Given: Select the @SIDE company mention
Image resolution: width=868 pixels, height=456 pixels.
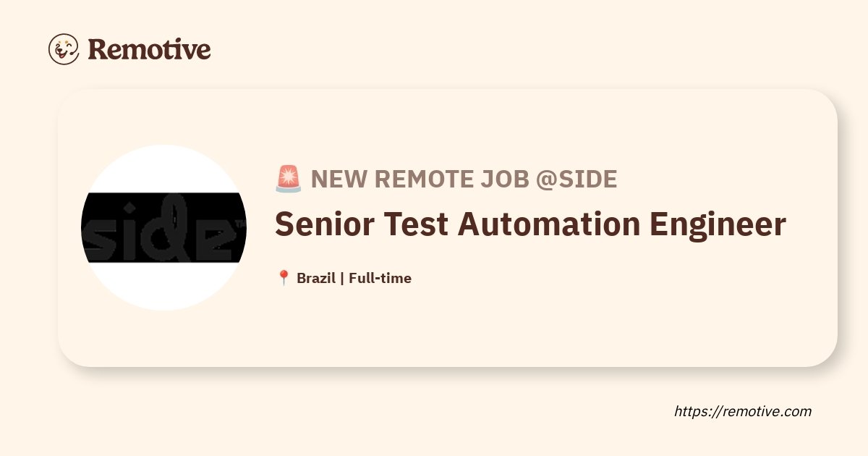Looking at the screenshot, I should (576, 179).
